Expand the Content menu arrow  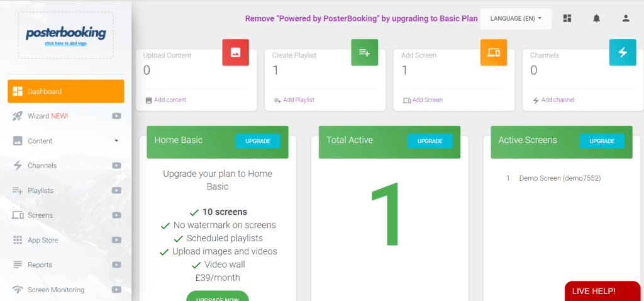(x=116, y=140)
